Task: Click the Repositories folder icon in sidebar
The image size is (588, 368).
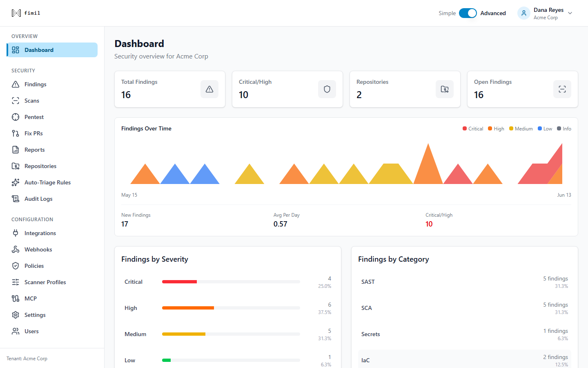Action: [x=16, y=166]
